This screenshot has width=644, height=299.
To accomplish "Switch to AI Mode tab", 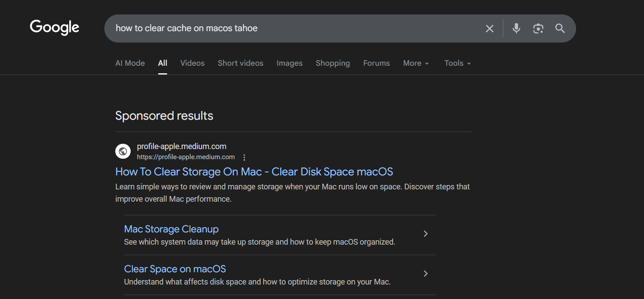I will pos(130,63).
